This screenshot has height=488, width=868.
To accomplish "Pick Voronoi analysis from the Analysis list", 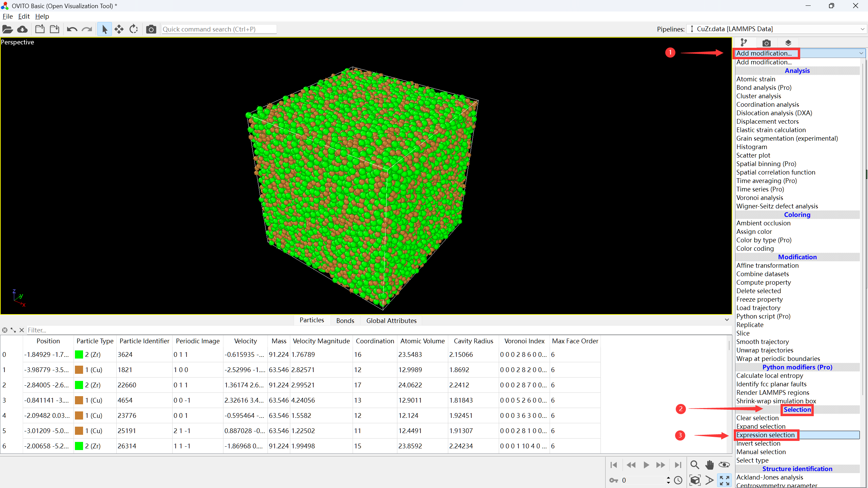I will pyautogui.click(x=759, y=198).
